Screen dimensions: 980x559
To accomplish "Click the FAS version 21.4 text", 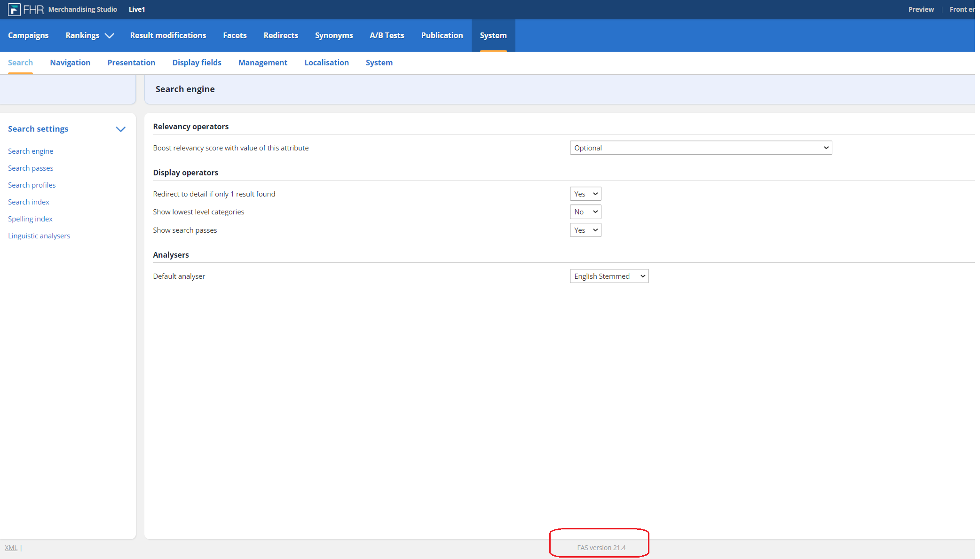I will click(x=601, y=548).
